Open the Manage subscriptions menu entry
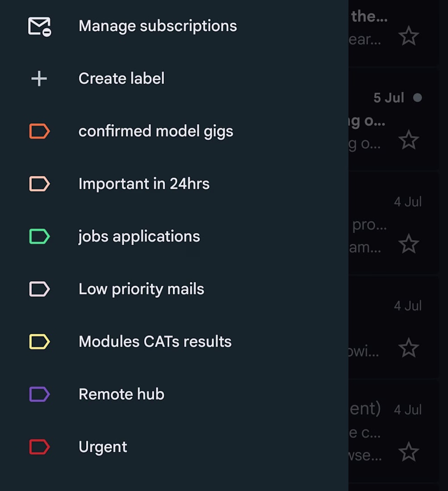Image resolution: width=448 pixels, height=491 pixels. coord(174,26)
